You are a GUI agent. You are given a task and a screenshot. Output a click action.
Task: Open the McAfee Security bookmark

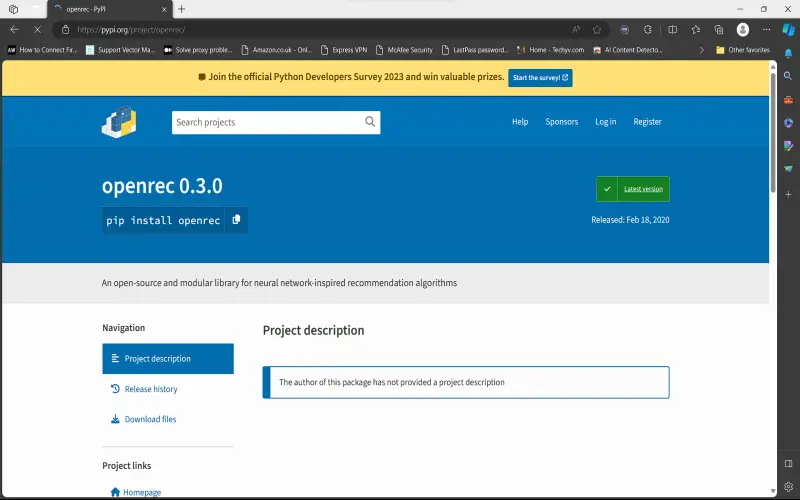(x=404, y=50)
